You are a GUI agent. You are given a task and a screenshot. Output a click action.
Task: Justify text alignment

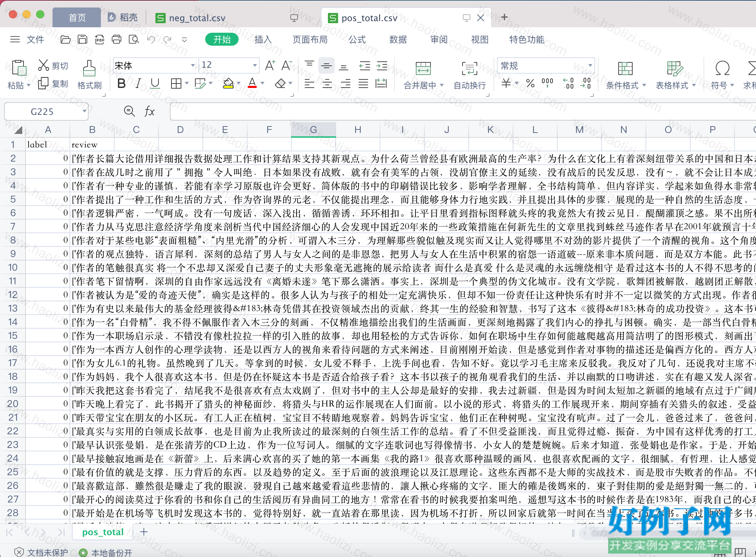click(x=363, y=84)
